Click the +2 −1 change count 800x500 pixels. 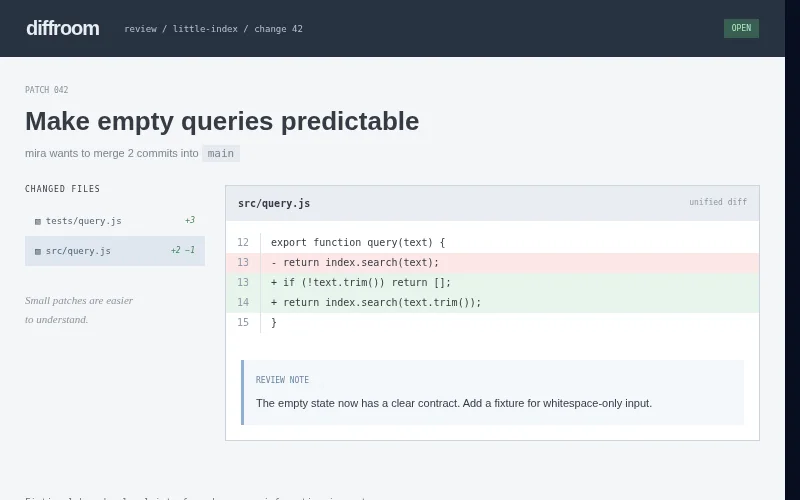point(182,251)
